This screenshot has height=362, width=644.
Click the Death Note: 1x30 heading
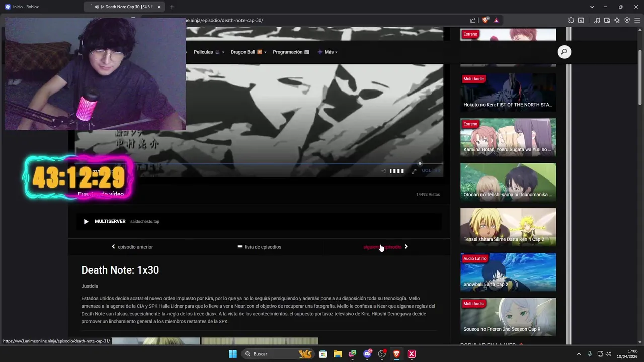pos(120,270)
